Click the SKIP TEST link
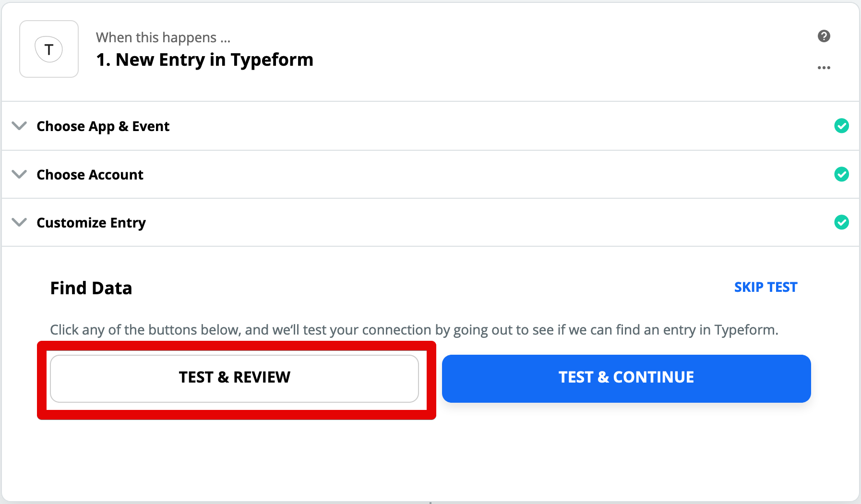 pyautogui.click(x=765, y=287)
